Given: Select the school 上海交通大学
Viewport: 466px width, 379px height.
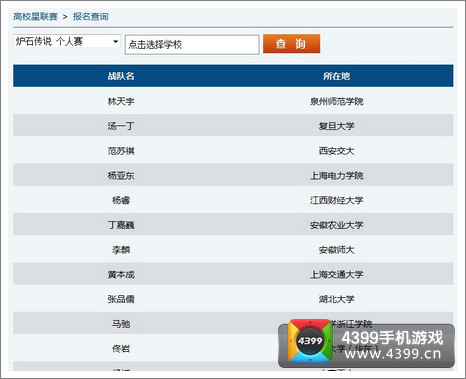Looking at the screenshot, I should 337,275.
